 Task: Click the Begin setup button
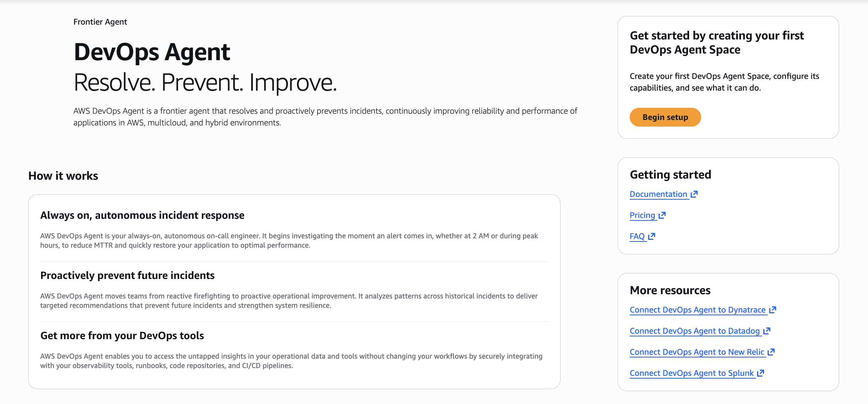[665, 117]
